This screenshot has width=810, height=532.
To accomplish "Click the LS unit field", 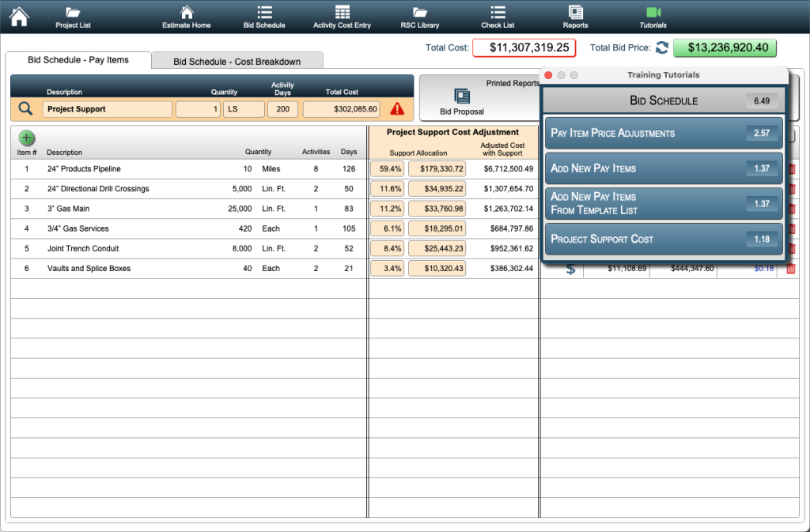I will point(244,109).
